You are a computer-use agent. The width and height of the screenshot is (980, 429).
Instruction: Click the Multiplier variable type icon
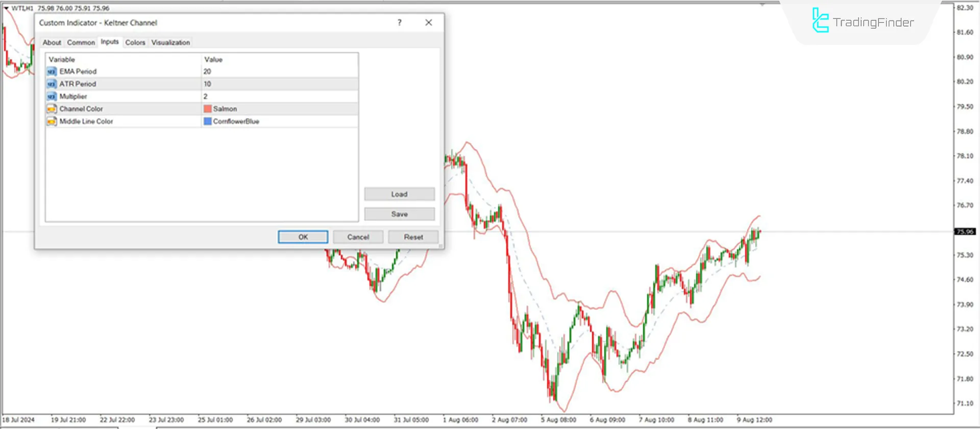pyautogui.click(x=51, y=97)
